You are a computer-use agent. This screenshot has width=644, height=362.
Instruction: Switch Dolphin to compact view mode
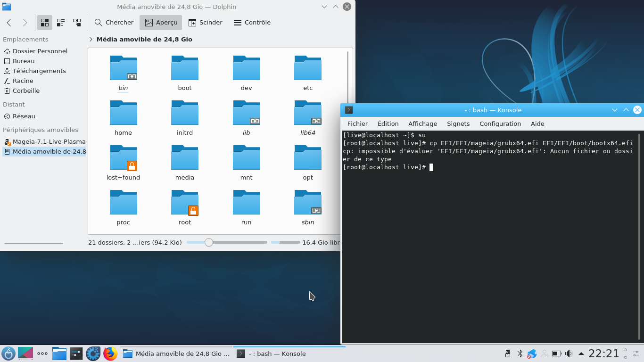61,22
